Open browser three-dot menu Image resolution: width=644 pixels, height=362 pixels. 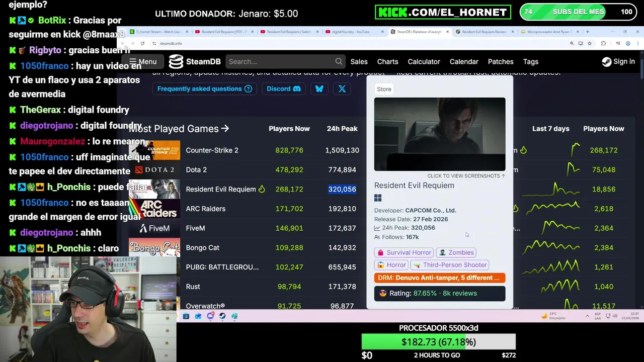click(x=638, y=43)
